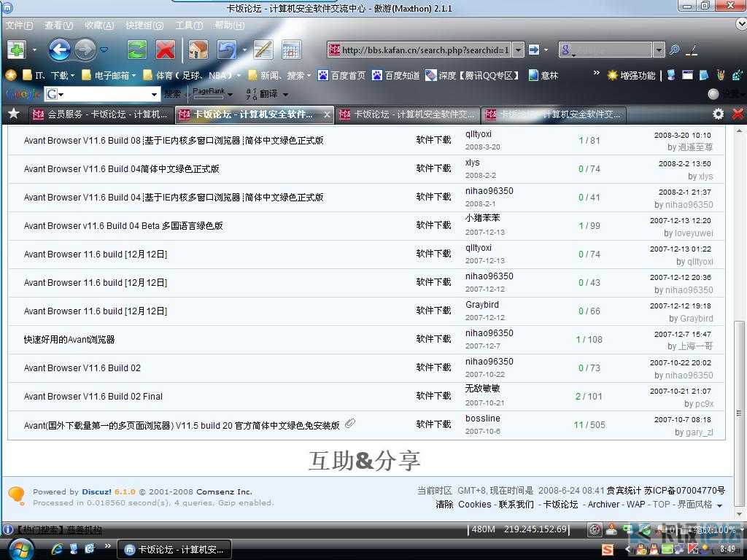Open thread Avant Browser V11.6 Build 04简体中文绿色正式版

122,168
